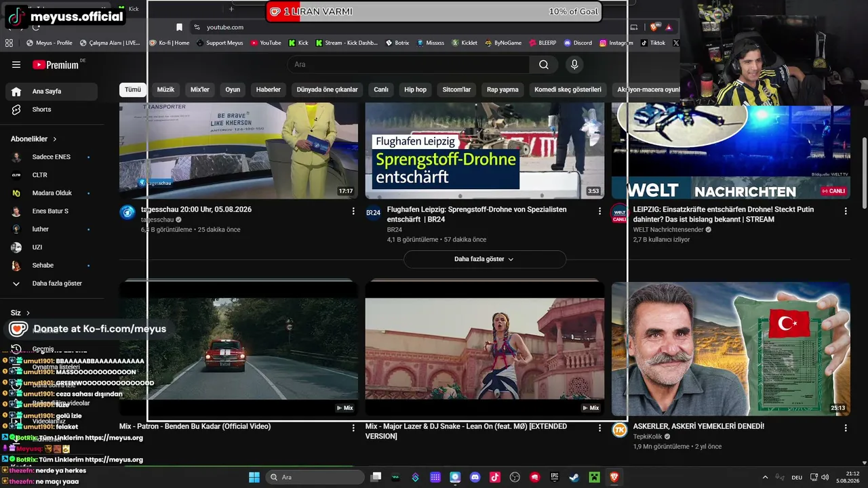The height and width of the screenshot is (488, 868).
Task: Open options for the Flughafen Leipzig video
Action: [599, 211]
